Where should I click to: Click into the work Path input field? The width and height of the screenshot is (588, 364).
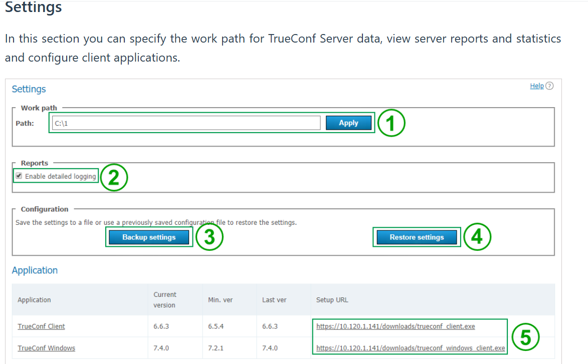point(185,123)
